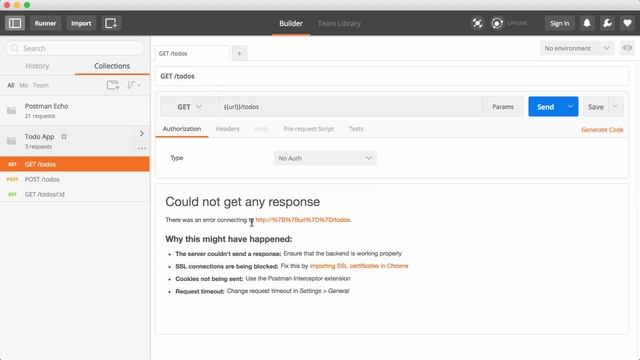Select the GET /todos open request tab
The image size is (640, 360).
pyautogui.click(x=192, y=53)
